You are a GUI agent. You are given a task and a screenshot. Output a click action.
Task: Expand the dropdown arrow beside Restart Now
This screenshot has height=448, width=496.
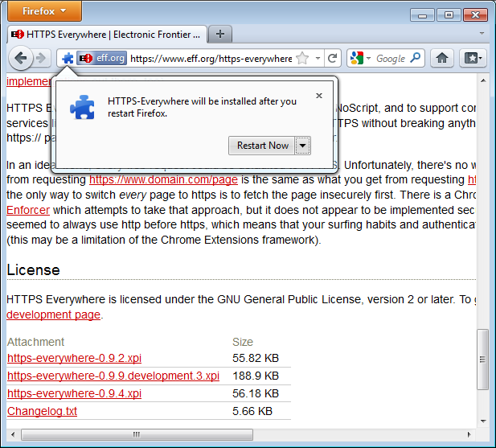point(302,146)
